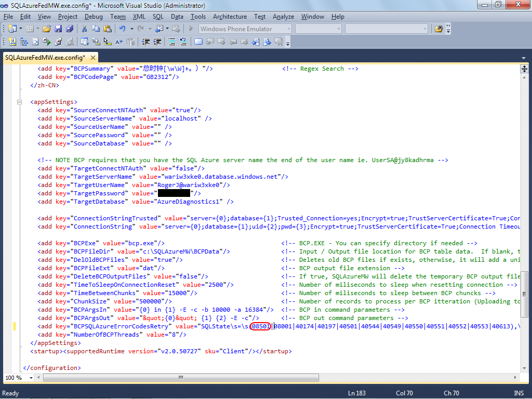The image size is (532, 399).
Task: Open the New Project icon's dropdown arrow
Action: [x=20, y=29]
